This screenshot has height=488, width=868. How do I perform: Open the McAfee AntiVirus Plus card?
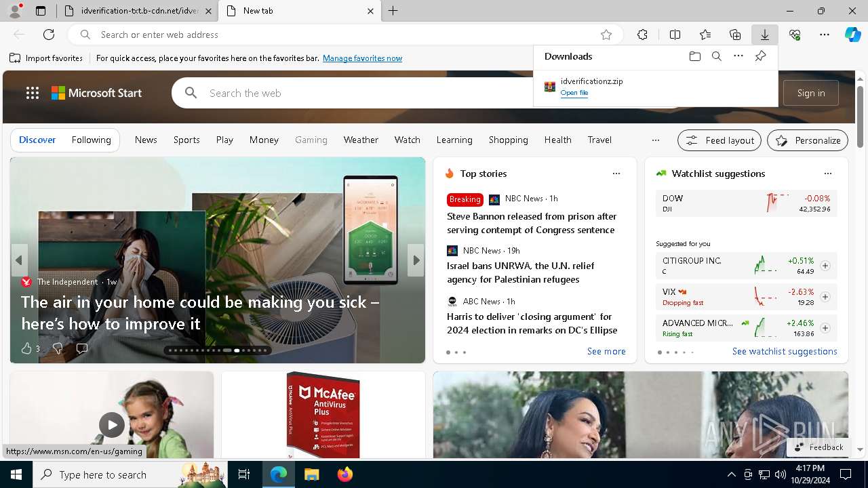323,415
